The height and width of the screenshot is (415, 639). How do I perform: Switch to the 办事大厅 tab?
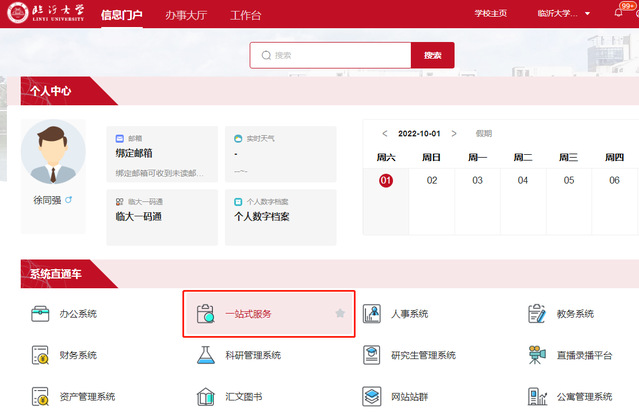[x=187, y=16]
